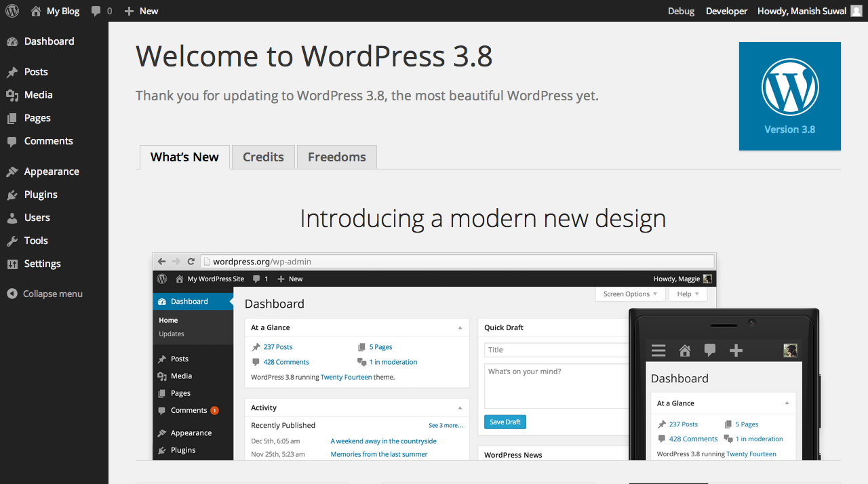The image size is (868, 484).
Task: Open Settings via its icon in the main left menu
Action: pyautogui.click(x=12, y=264)
